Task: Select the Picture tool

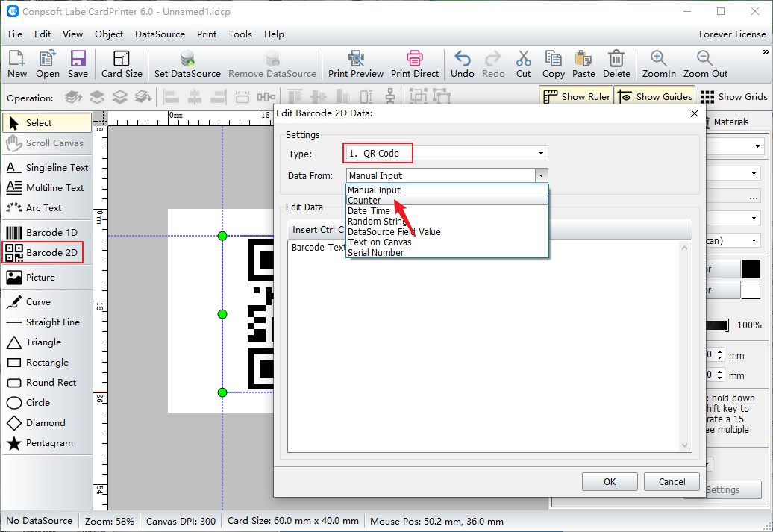Action: click(47, 277)
